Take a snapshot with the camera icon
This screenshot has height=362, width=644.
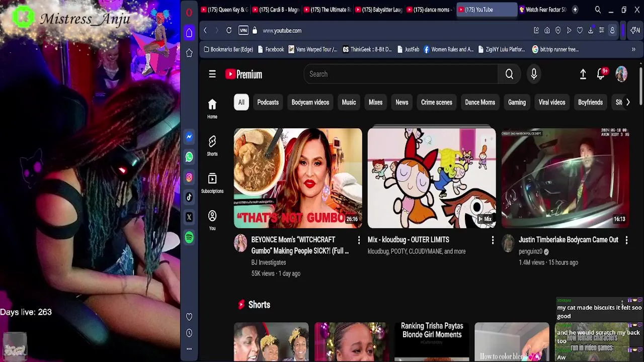click(547, 31)
